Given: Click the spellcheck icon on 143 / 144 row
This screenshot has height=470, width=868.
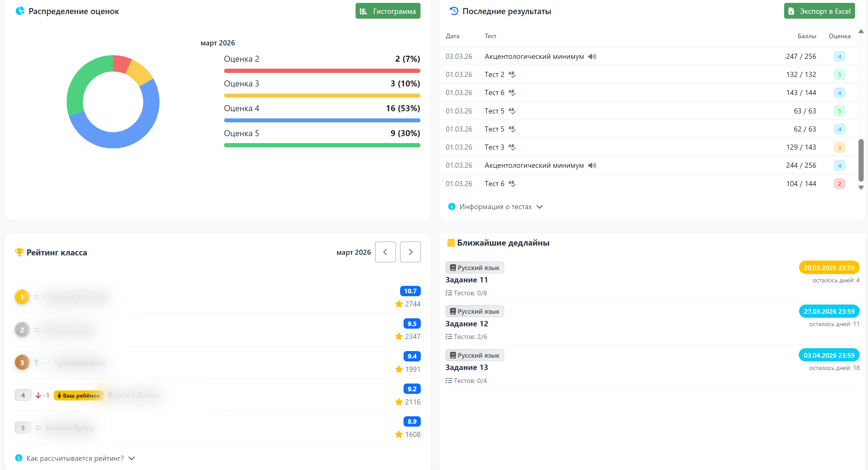Looking at the screenshot, I should point(512,93).
